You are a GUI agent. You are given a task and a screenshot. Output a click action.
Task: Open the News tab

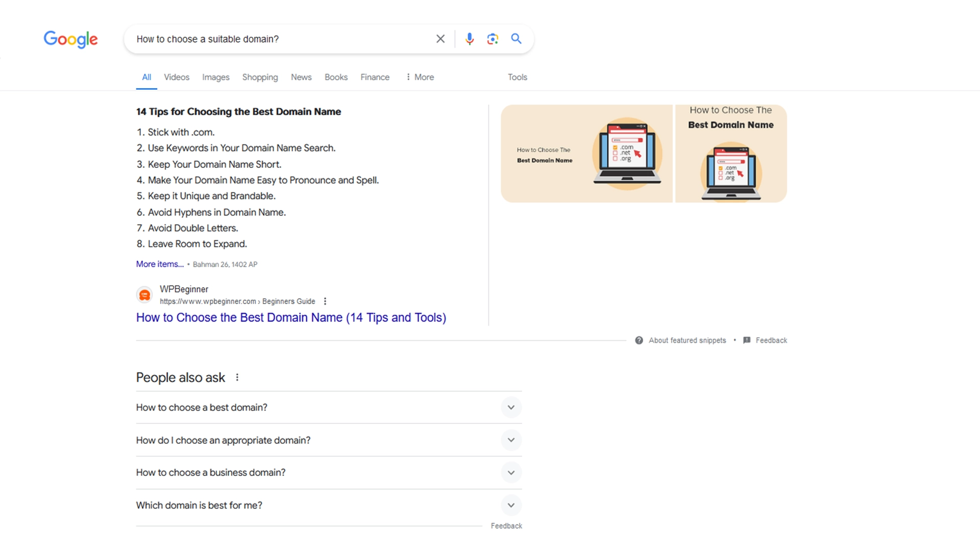click(301, 77)
